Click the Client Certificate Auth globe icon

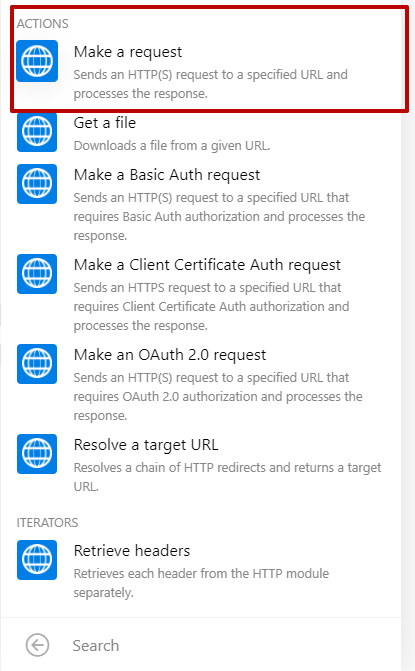(37, 274)
